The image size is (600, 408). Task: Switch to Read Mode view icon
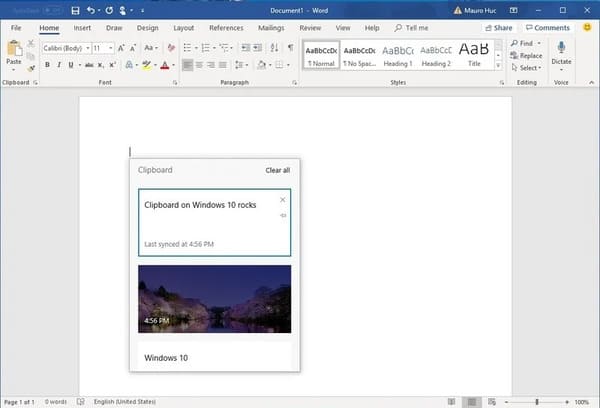(x=452, y=401)
